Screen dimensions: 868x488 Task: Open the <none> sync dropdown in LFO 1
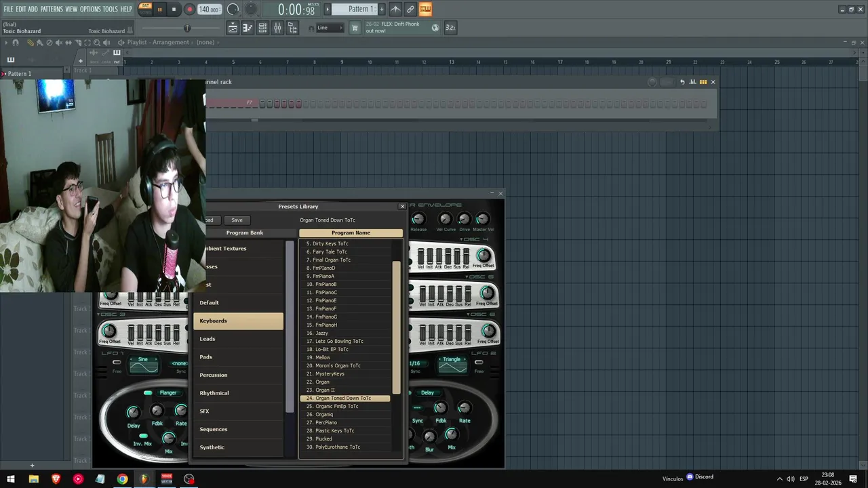[180, 363]
